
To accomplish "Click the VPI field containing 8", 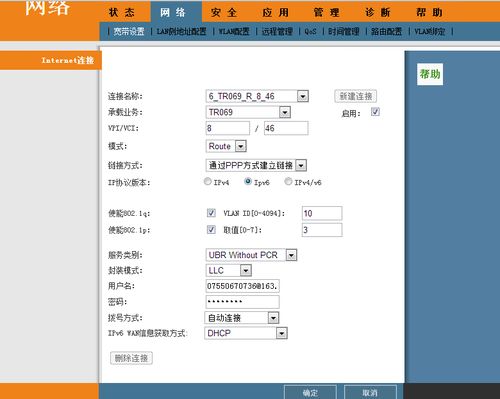I will tap(228, 128).
